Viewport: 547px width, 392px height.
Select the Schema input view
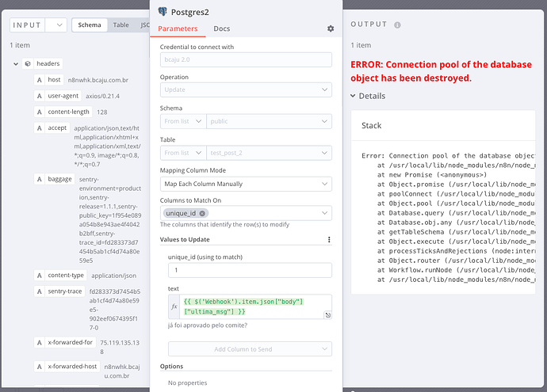(90, 25)
